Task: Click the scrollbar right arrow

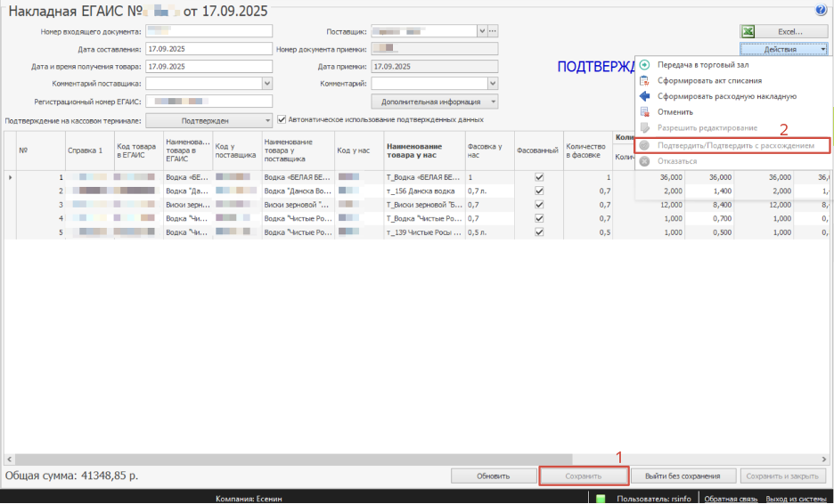Action: click(x=823, y=459)
